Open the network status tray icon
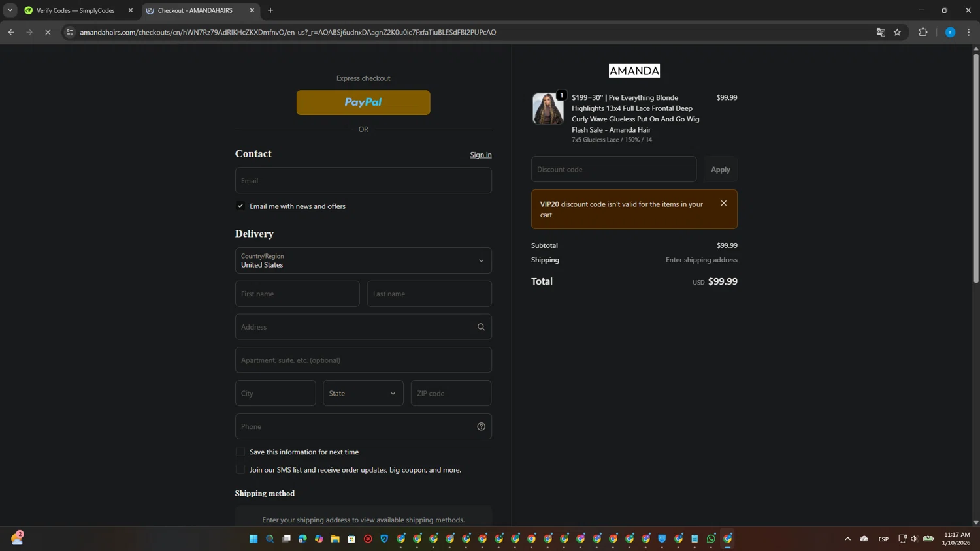Viewport: 980px width, 551px height. pyautogui.click(x=902, y=539)
